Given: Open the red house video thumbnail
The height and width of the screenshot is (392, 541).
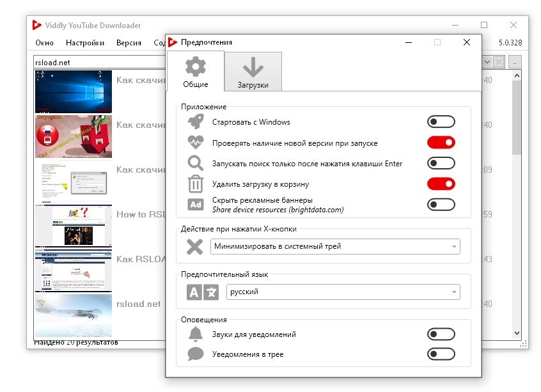Looking at the screenshot, I should 74,136.
